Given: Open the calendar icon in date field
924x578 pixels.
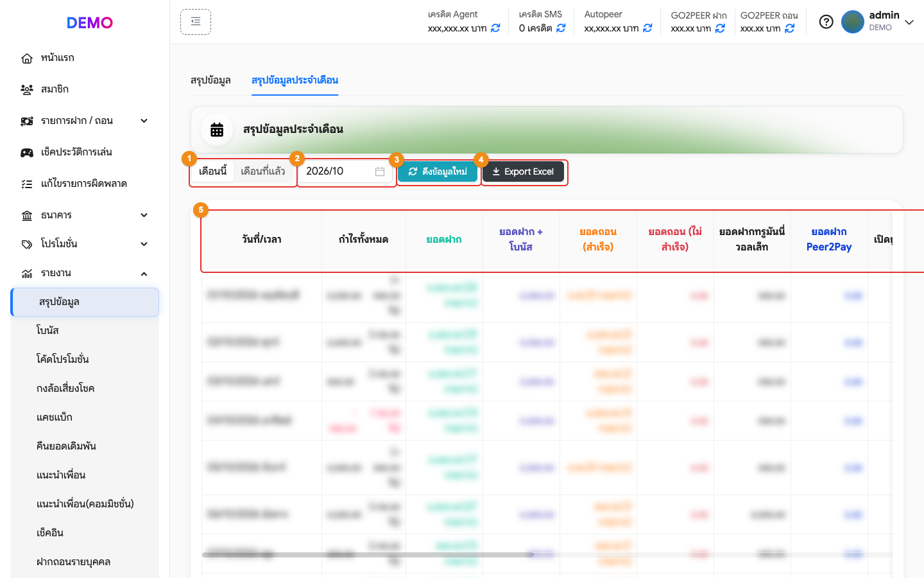Looking at the screenshot, I should 380,171.
